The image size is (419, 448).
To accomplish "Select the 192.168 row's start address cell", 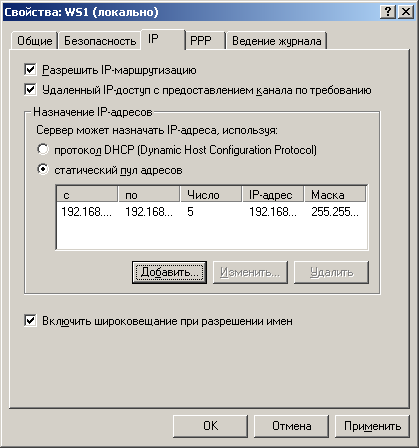I will [86, 212].
